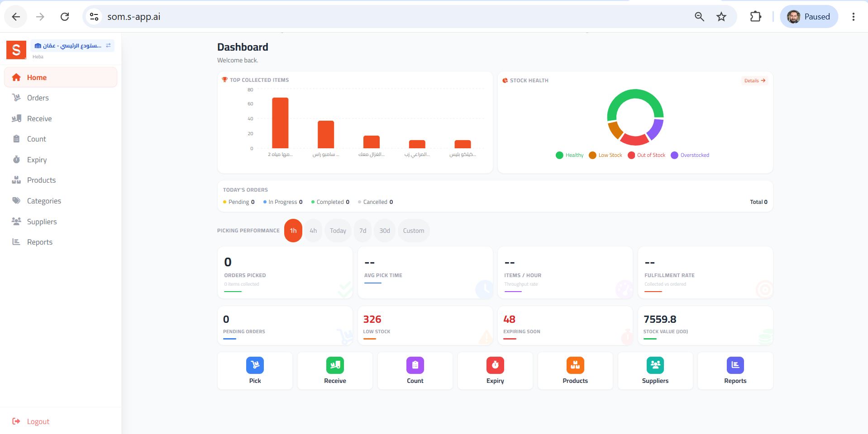Viewport: 868px width, 434px height.
Task: Click the Fulfillment Rate card
Action: click(705, 272)
